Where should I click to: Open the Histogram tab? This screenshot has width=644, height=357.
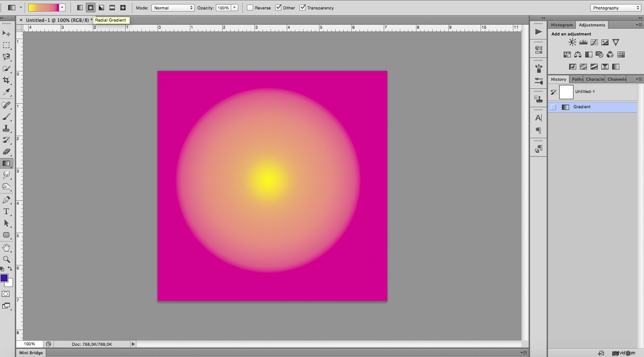562,24
